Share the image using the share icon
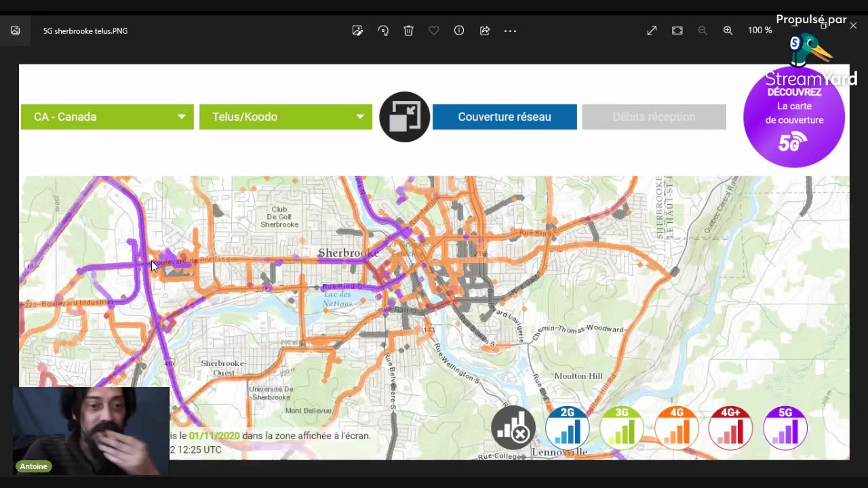Image resolution: width=868 pixels, height=488 pixels. pyautogui.click(x=485, y=30)
